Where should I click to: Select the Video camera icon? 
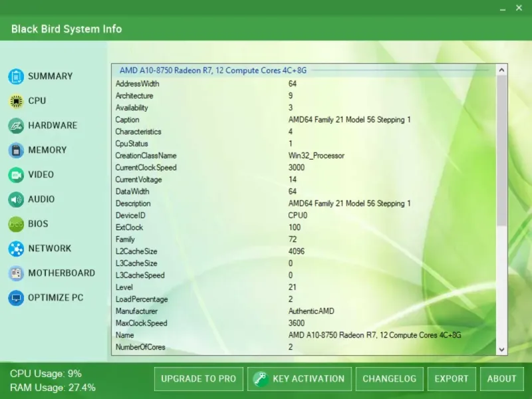point(16,175)
